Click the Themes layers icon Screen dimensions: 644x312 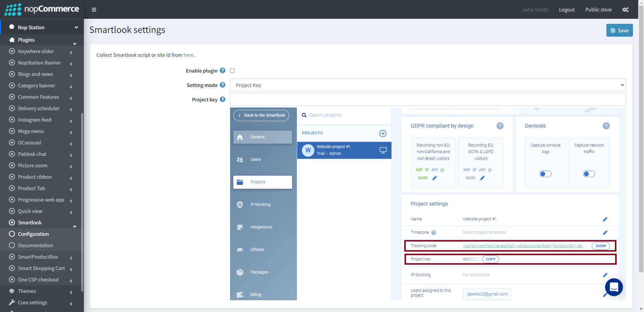12,291
